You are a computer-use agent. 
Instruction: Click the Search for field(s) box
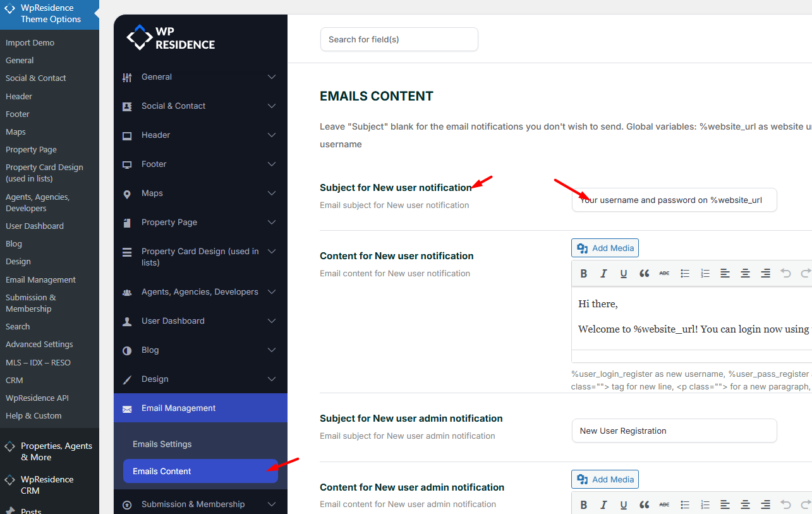(399, 39)
